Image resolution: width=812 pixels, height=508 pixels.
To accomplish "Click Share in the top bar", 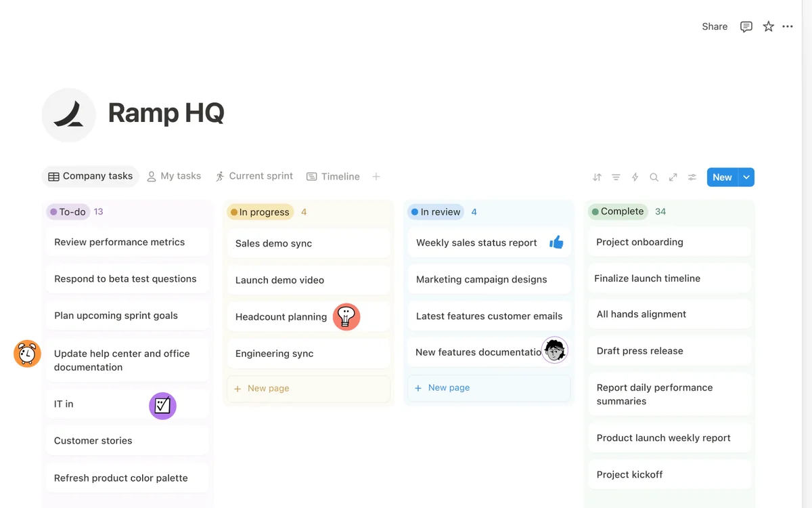I will tap(715, 26).
